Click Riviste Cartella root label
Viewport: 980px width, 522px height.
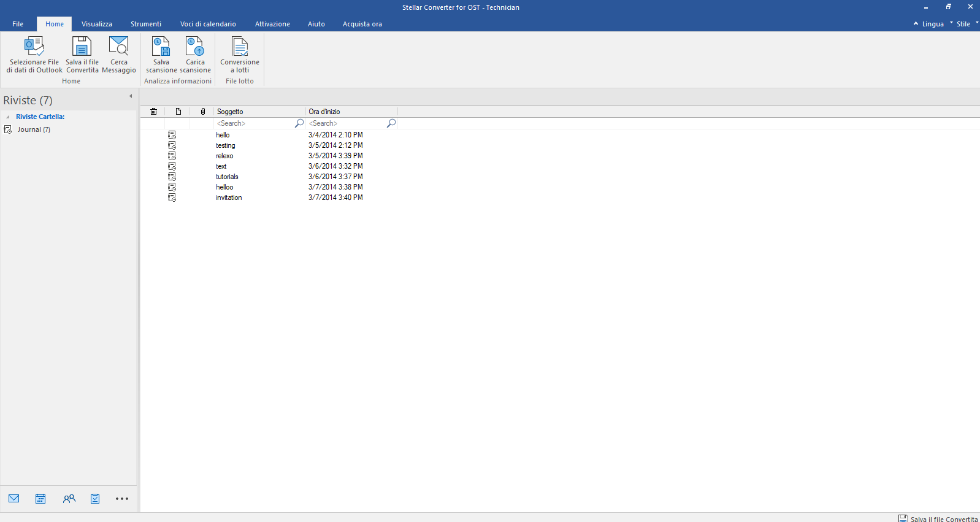coord(40,117)
